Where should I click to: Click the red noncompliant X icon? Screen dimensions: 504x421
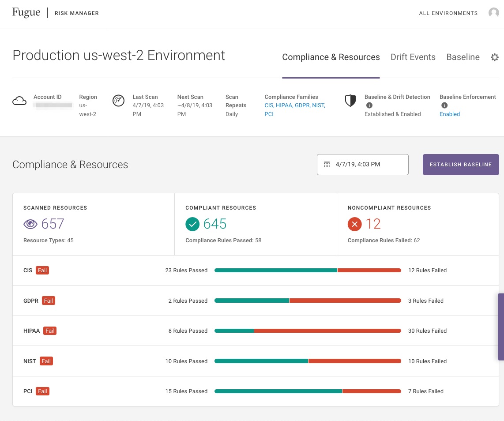354,224
